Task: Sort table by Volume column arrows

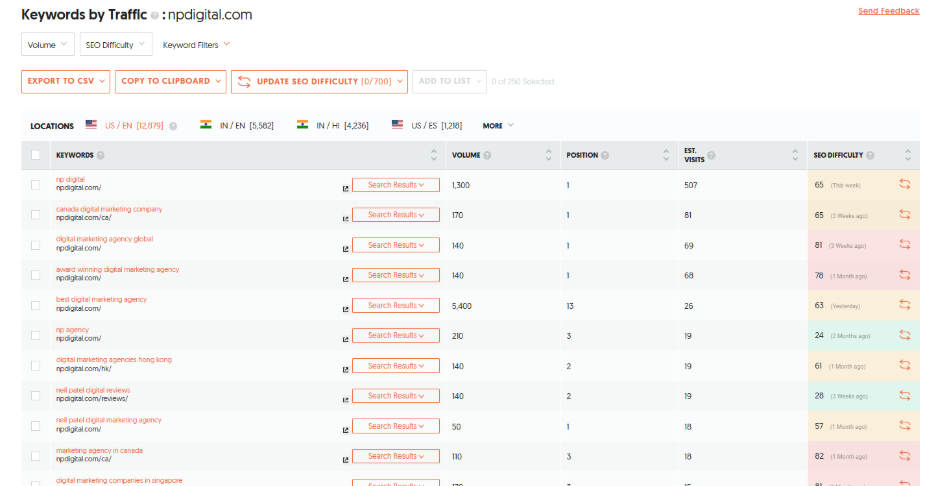Action: pyautogui.click(x=549, y=155)
